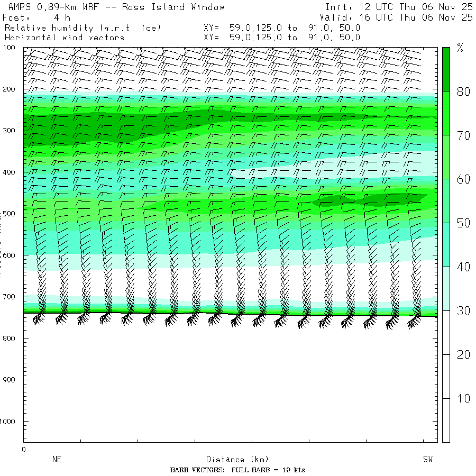
Task: Select the colorbar label 60
Action: [463, 179]
